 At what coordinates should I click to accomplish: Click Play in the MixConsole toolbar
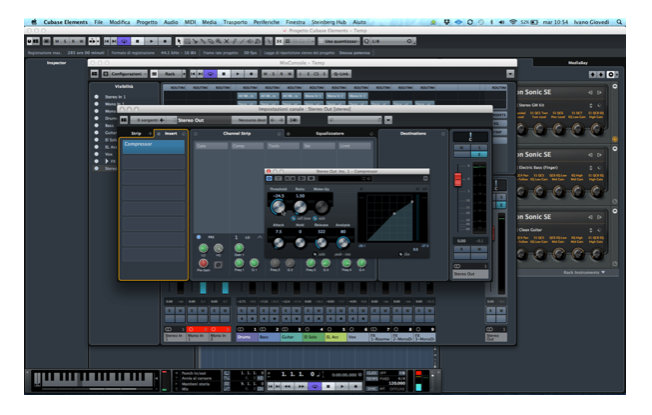click(238, 74)
